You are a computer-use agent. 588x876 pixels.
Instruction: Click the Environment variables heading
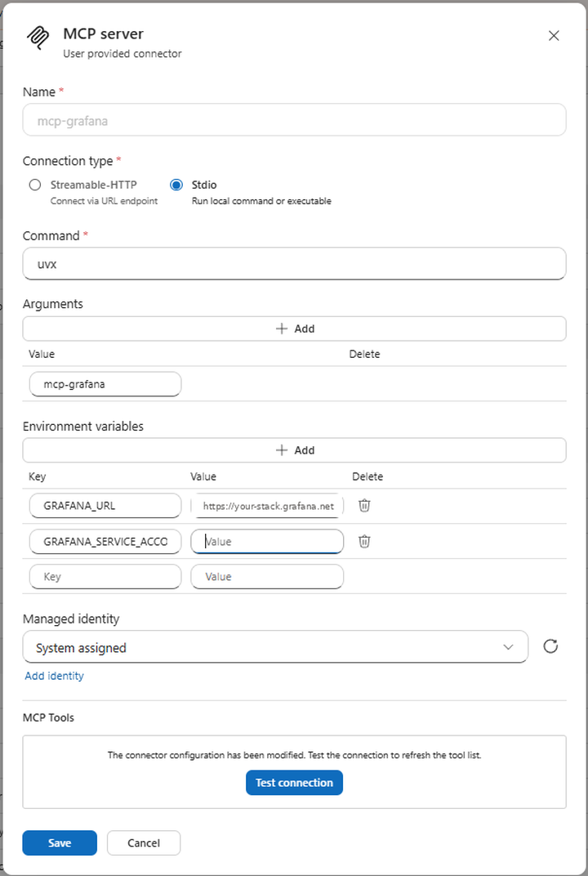83,427
